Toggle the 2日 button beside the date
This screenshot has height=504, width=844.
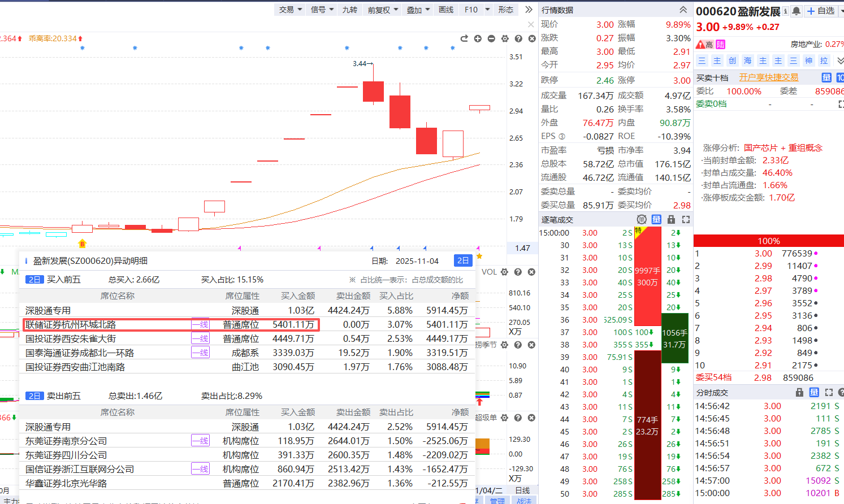click(463, 260)
